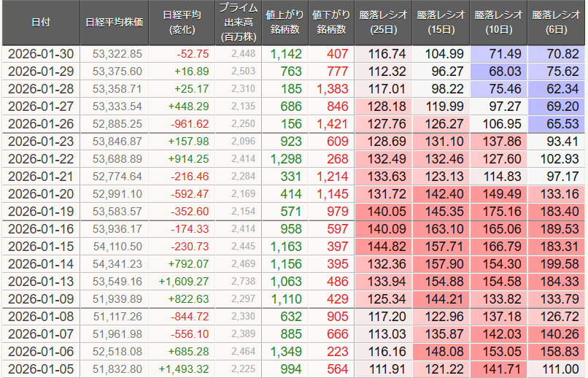Click the 騰落レシオ(6日) column header
This screenshot has height=378, width=588.
tap(557, 23)
